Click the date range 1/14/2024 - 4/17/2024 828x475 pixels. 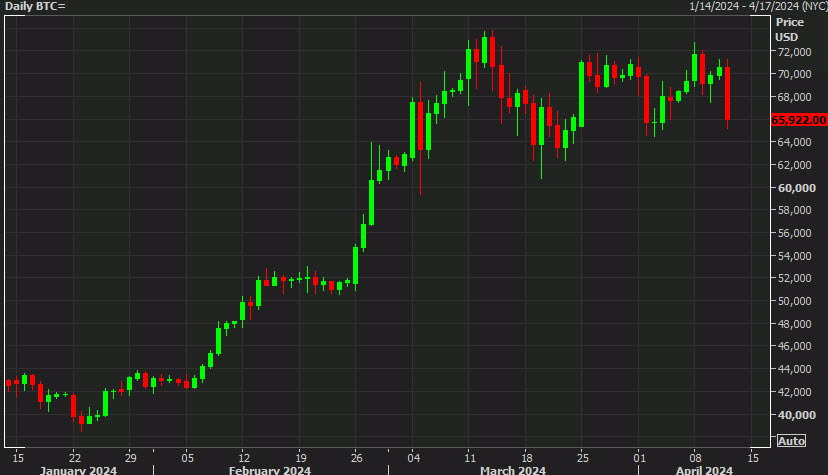point(745,6)
